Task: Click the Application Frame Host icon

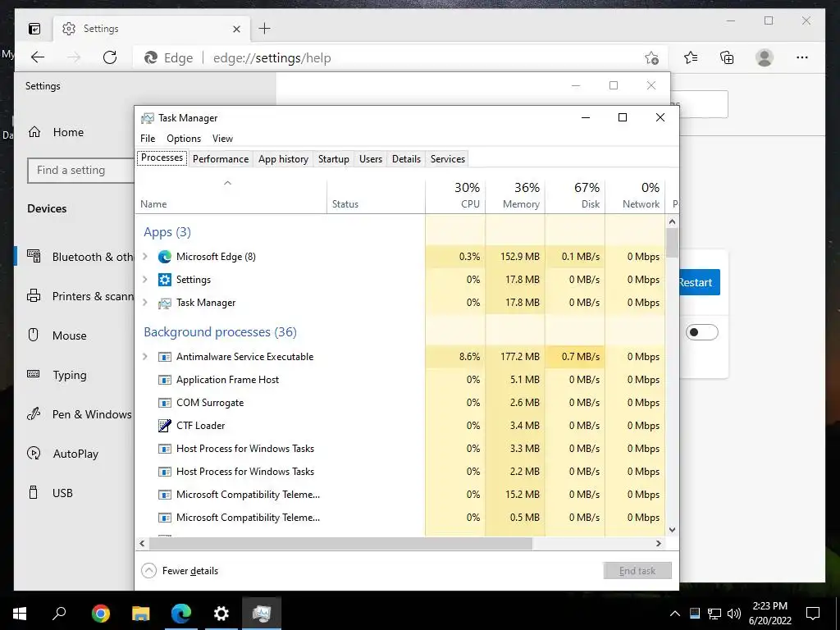Action: 164,380
